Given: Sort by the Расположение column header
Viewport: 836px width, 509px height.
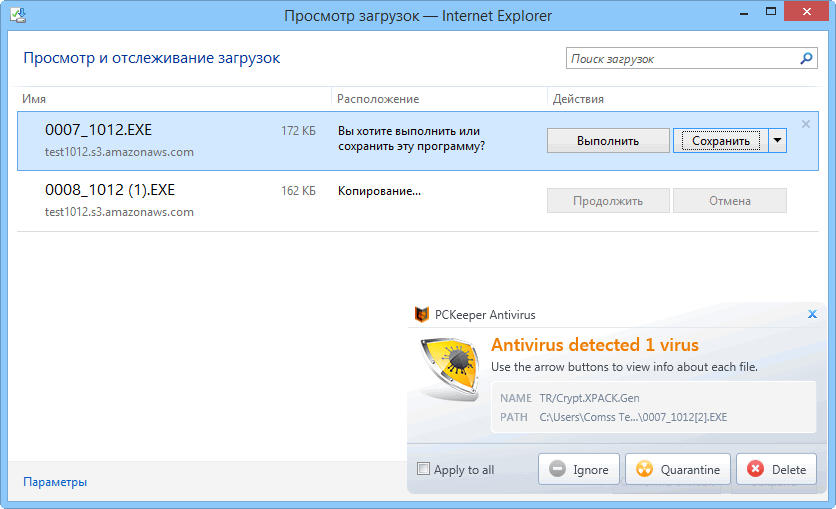Looking at the screenshot, I should pos(378,99).
